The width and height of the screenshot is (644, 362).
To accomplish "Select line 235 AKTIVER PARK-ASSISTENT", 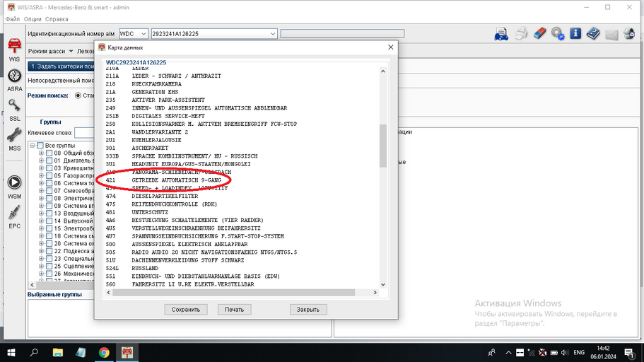I will point(156,100).
